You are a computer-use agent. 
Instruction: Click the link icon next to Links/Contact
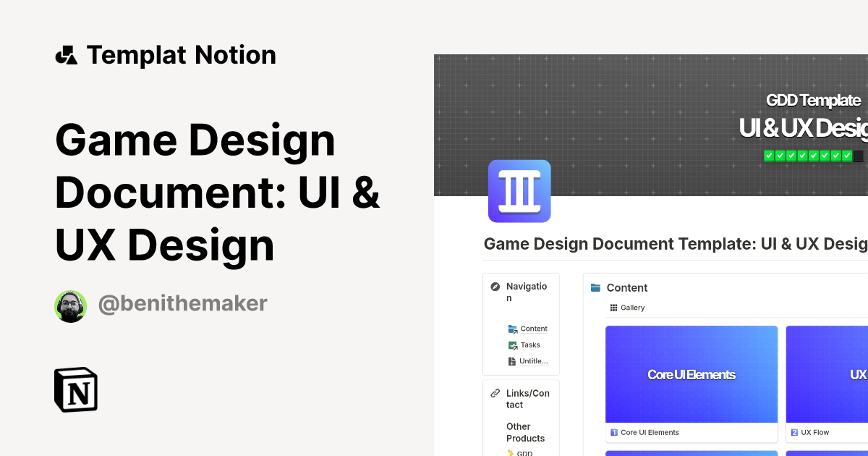(495, 392)
